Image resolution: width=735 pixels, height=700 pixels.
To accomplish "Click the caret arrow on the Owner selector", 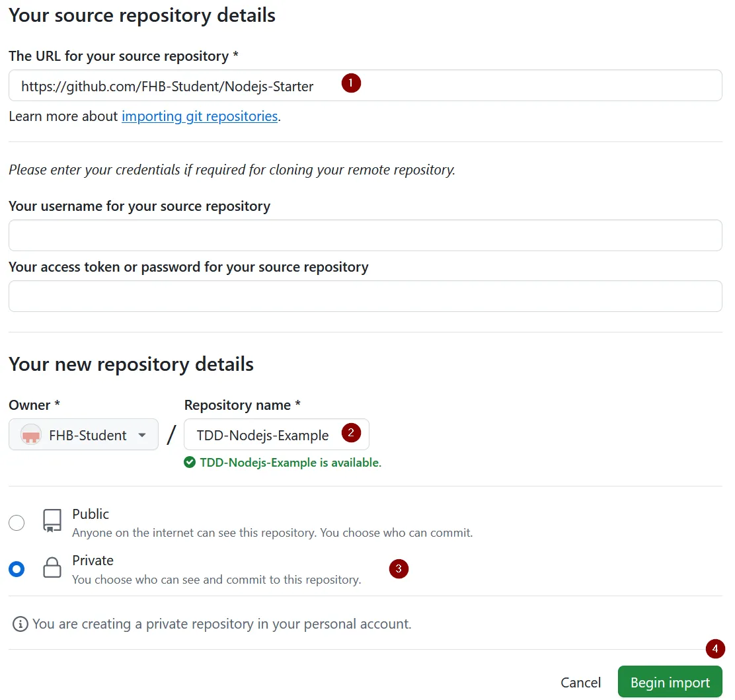I will pos(141,435).
